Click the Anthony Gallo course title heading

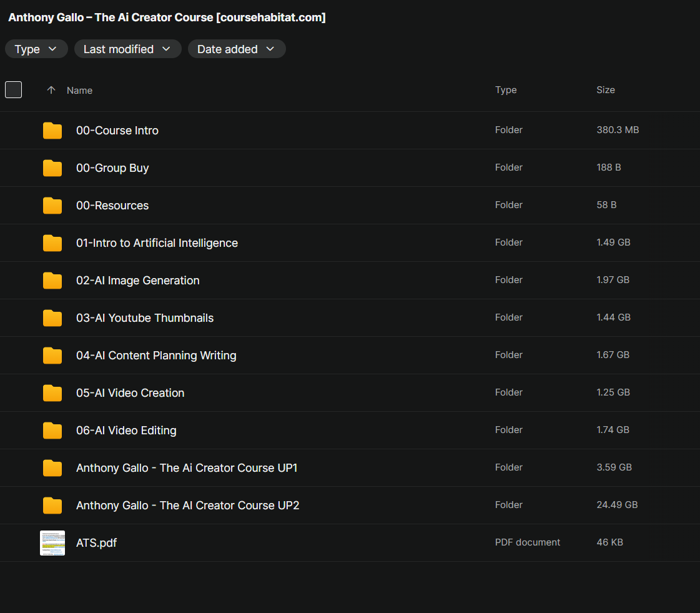[167, 17]
